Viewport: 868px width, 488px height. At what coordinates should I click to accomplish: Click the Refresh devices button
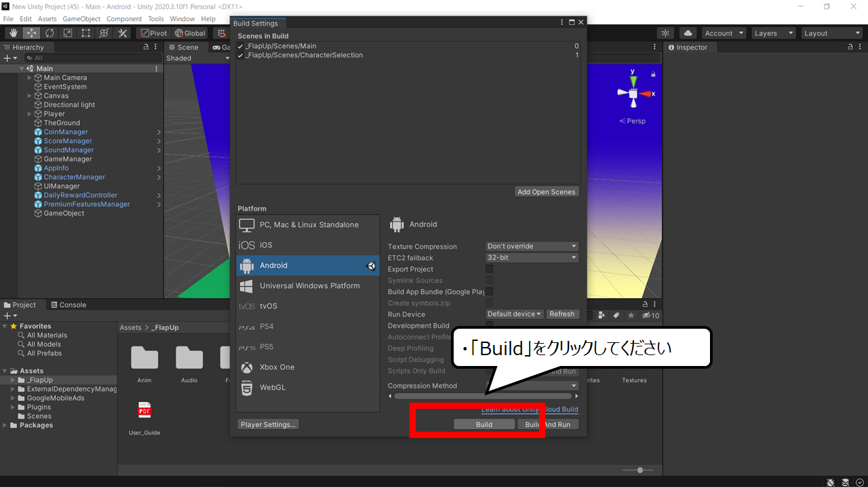[562, 314]
